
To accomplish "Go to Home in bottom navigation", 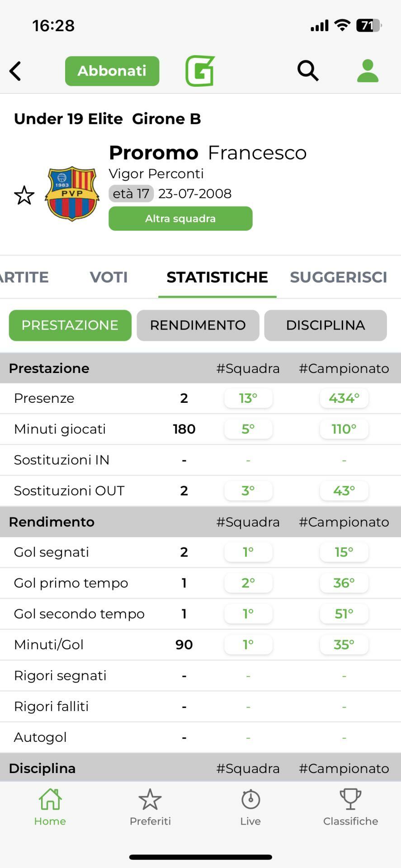I will 50,807.
